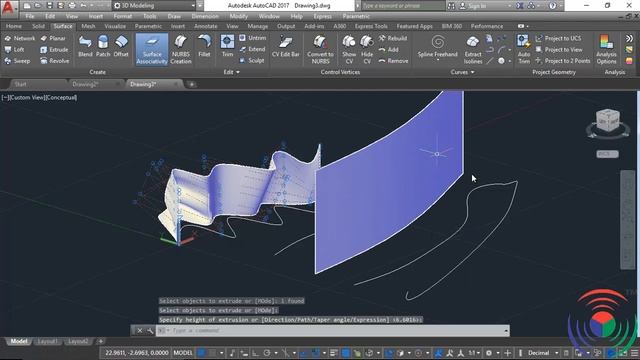The image size is (640, 360).
Task: Toggle Surface Associativity
Action: (152, 49)
